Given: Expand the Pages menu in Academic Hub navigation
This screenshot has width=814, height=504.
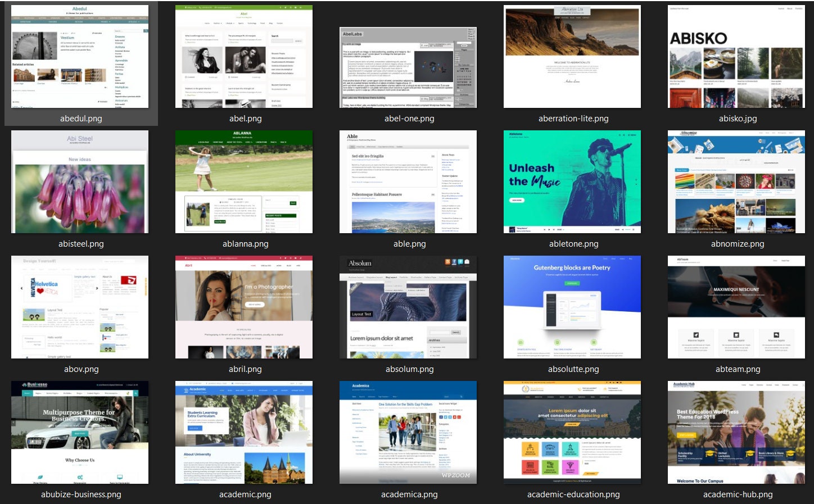Looking at the screenshot, I should pos(751,385).
